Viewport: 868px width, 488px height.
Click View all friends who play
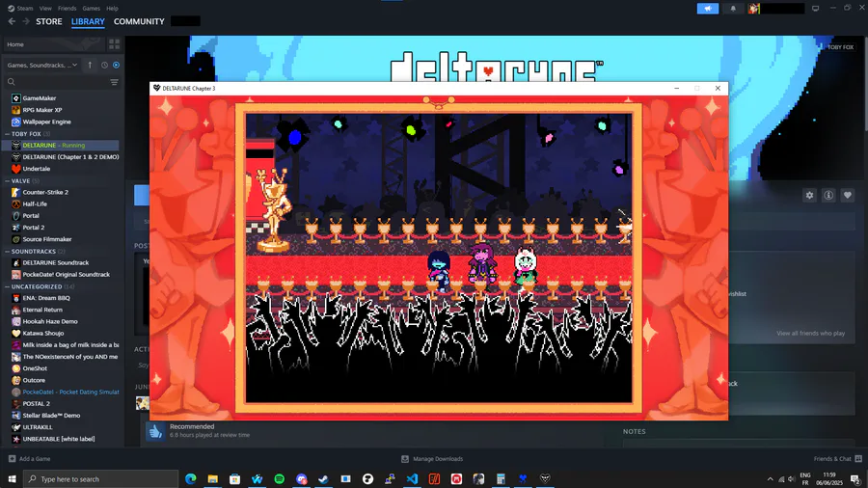coord(810,333)
